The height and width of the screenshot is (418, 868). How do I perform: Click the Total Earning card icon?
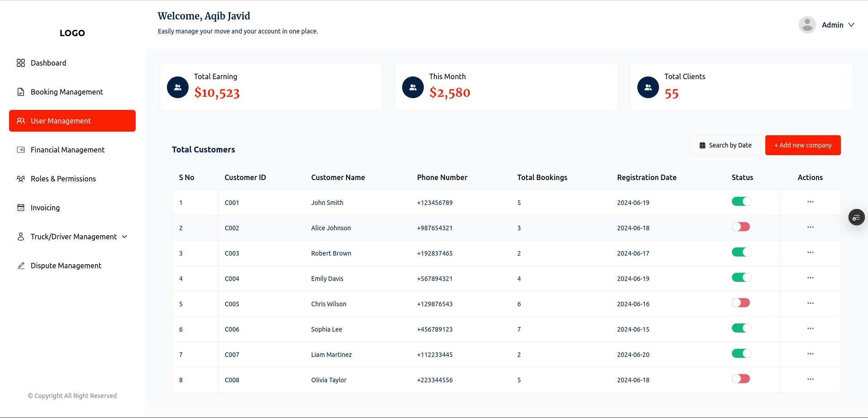click(178, 87)
